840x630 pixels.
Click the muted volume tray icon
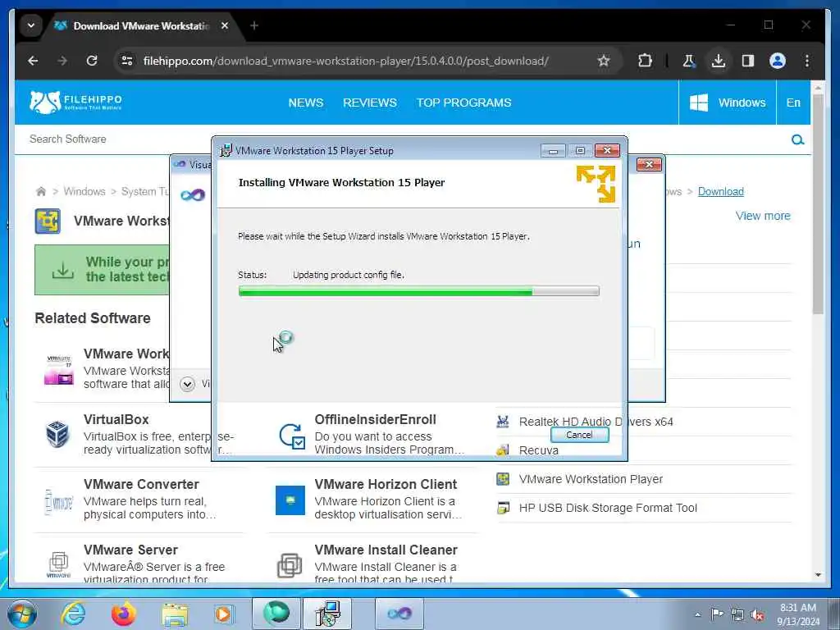[757, 615]
